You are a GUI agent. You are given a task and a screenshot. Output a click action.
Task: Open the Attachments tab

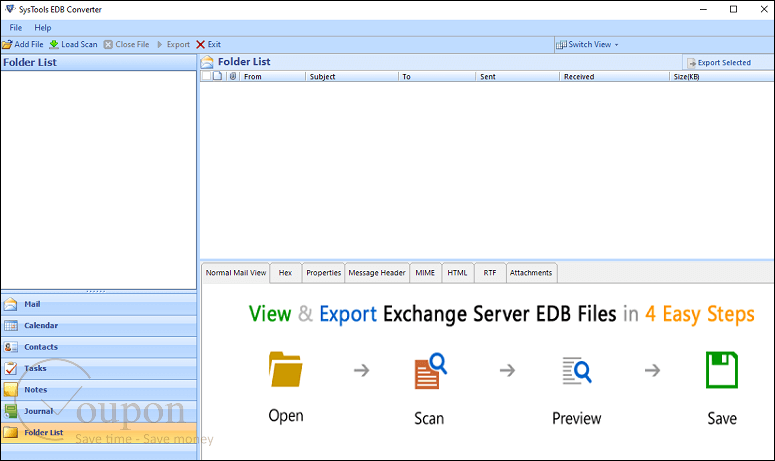tap(531, 273)
